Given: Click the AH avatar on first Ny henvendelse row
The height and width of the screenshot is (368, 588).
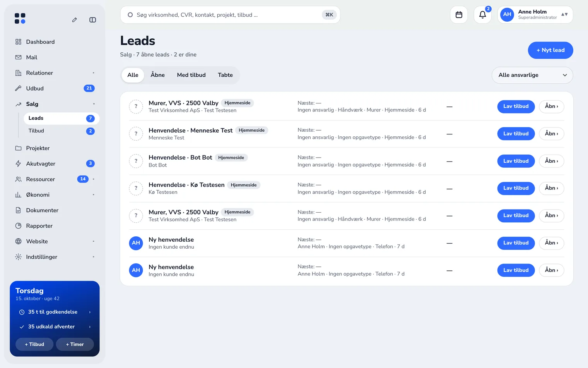Looking at the screenshot, I should click(x=136, y=243).
